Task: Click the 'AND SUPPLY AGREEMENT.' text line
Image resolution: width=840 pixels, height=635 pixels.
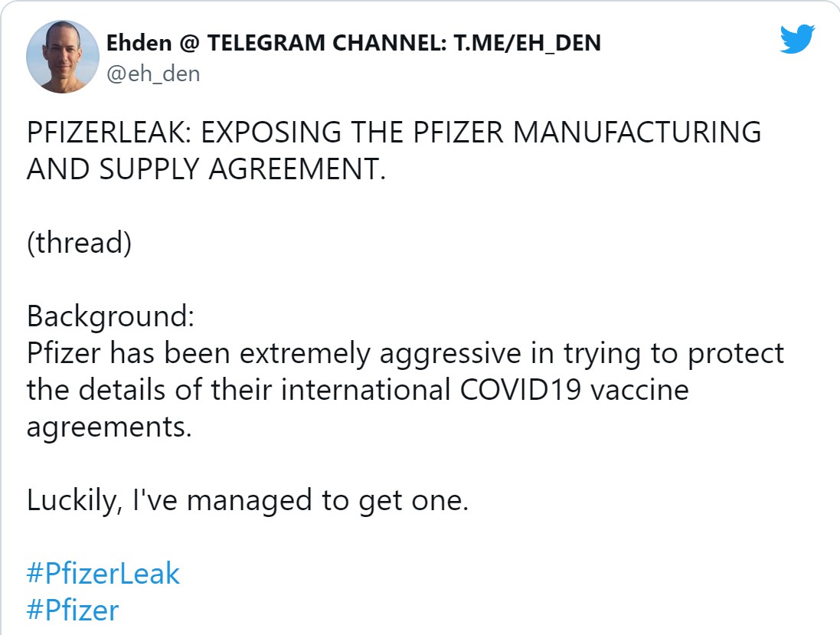Action: tap(206, 169)
